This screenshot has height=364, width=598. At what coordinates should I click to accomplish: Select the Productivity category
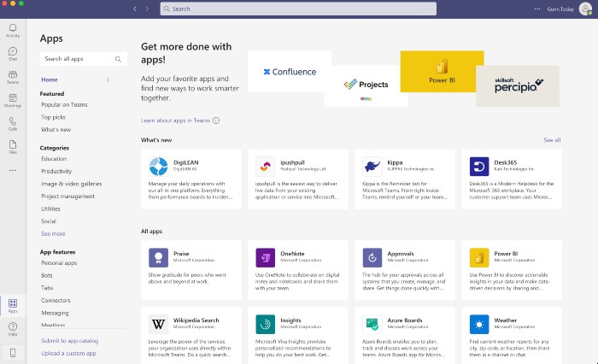pyautogui.click(x=56, y=171)
